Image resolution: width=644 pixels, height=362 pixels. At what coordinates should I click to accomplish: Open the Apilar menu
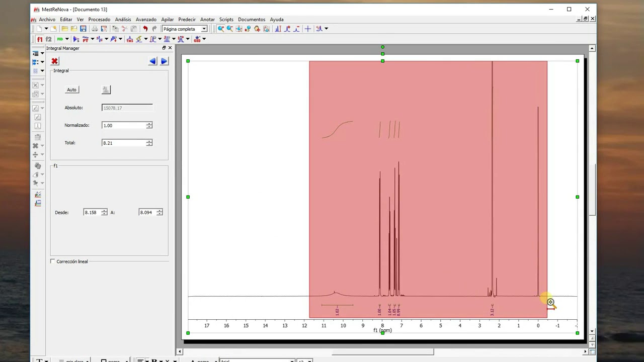click(x=168, y=20)
